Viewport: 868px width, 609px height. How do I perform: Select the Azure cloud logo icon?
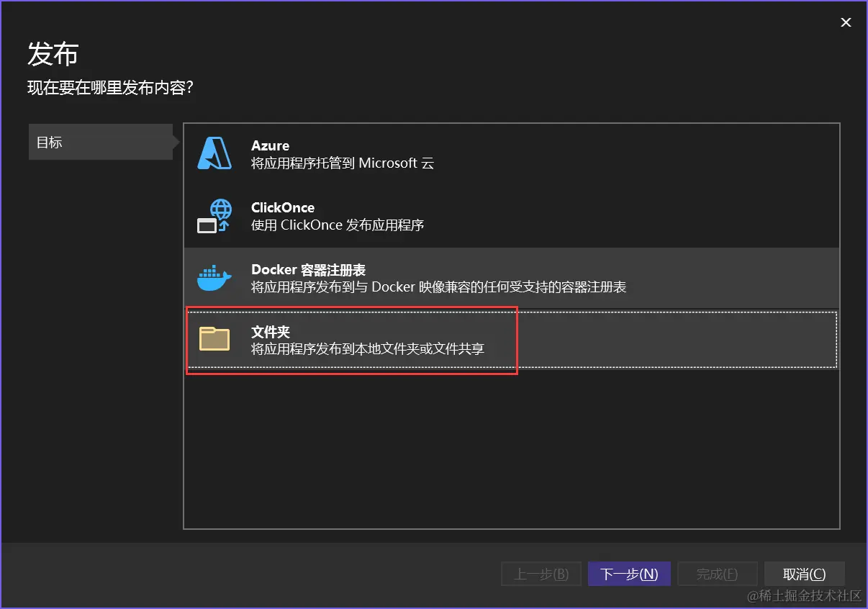[x=214, y=153]
